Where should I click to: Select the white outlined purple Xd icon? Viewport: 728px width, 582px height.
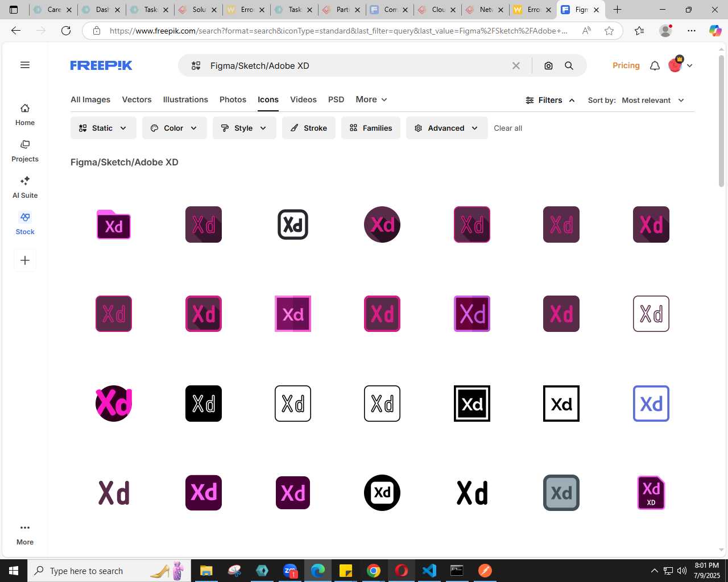[651, 314]
